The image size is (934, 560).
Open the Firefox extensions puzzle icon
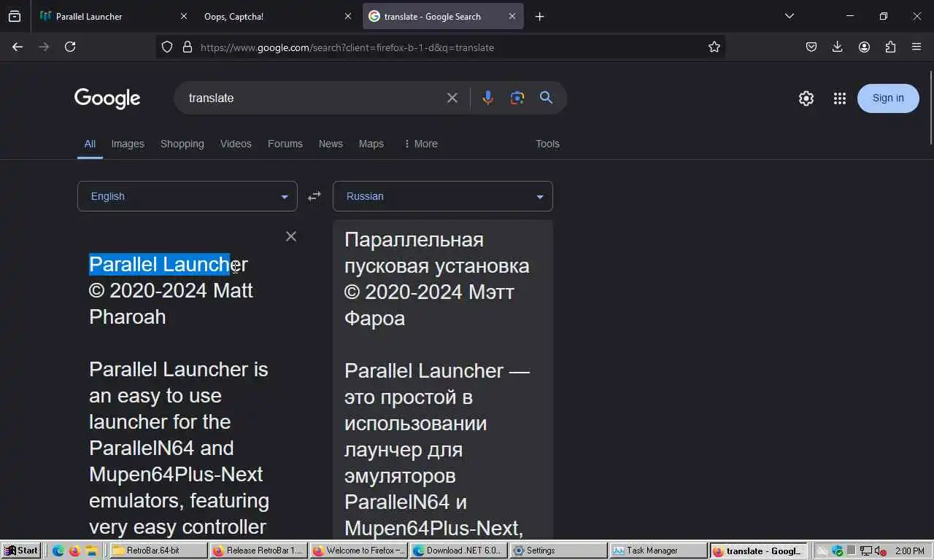(x=890, y=47)
